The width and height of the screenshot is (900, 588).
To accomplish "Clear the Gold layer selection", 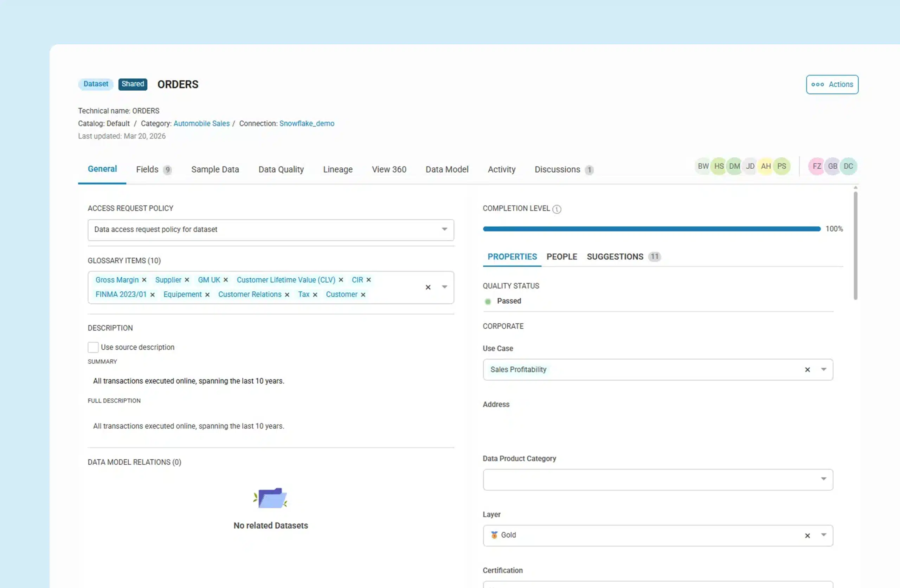I will tap(807, 535).
